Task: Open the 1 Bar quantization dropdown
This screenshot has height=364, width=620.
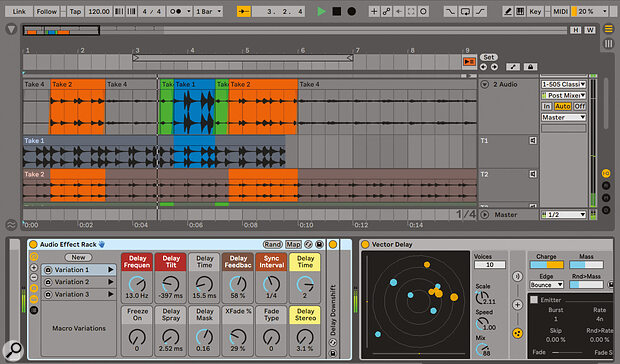Action: pos(209,11)
